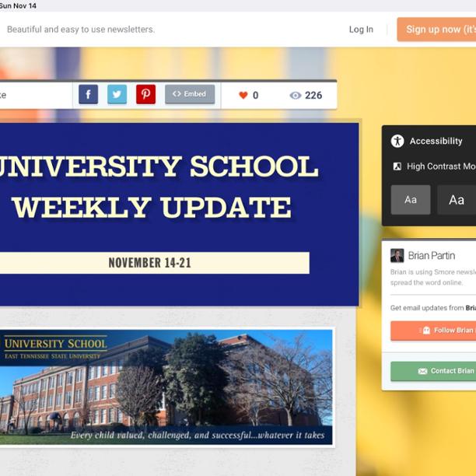Toggle High Contrast Mode option
This screenshot has height=476, width=476.
pyautogui.click(x=440, y=166)
